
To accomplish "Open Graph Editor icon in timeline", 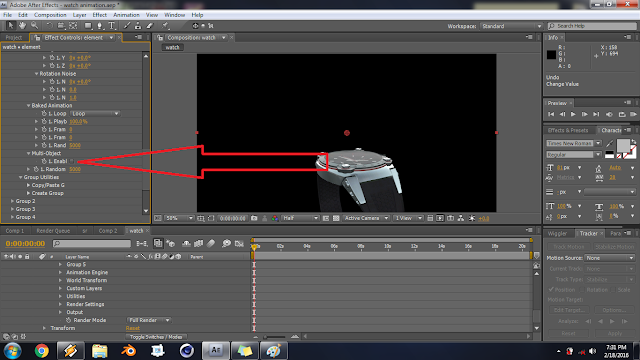I will 240,244.
